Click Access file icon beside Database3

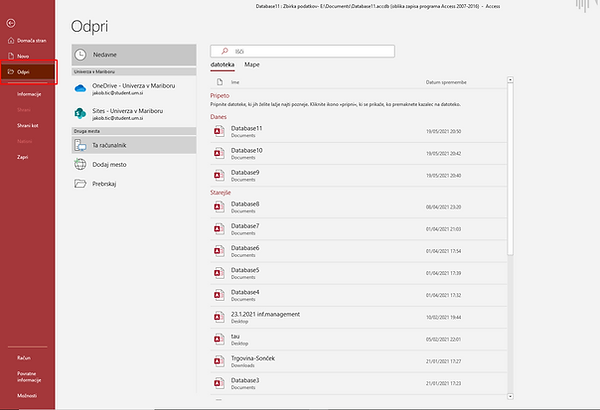coord(219,384)
